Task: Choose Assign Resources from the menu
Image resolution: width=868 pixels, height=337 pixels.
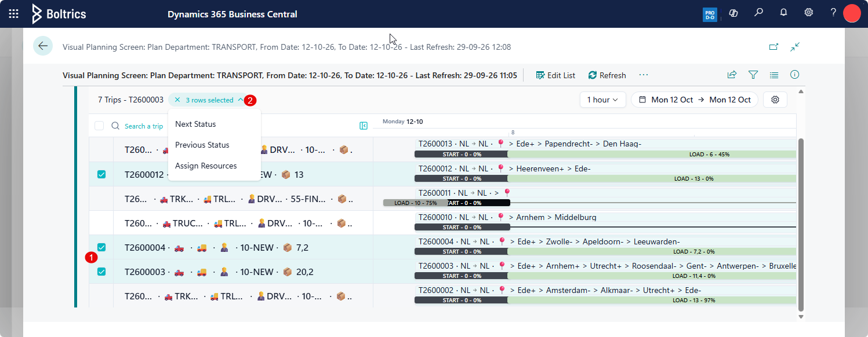Action: click(x=206, y=166)
